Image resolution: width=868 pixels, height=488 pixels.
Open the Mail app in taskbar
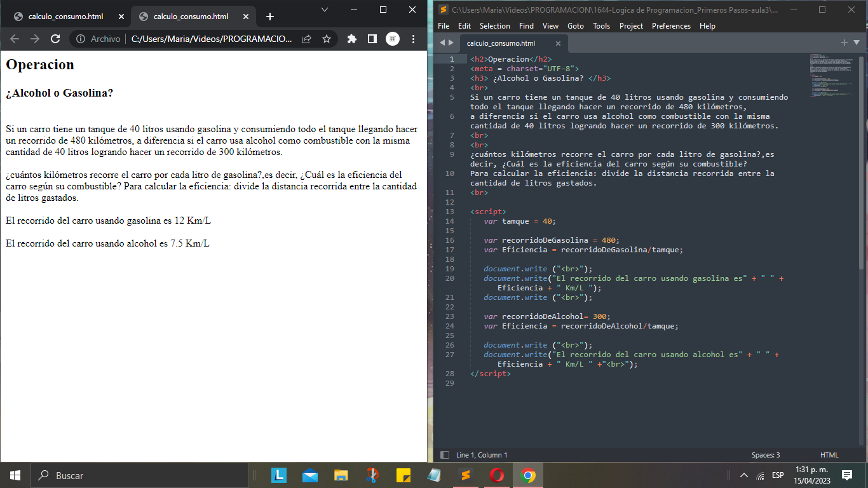coord(310,475)
